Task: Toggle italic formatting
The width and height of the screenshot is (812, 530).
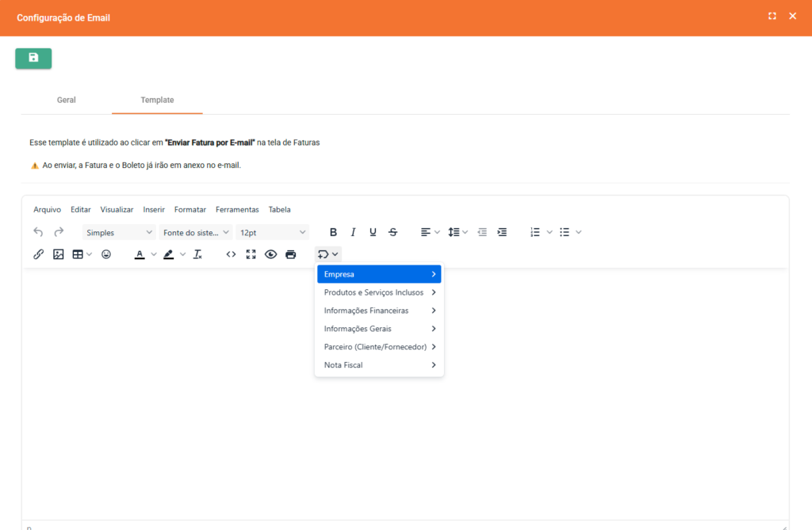Action: coord(353,232)
